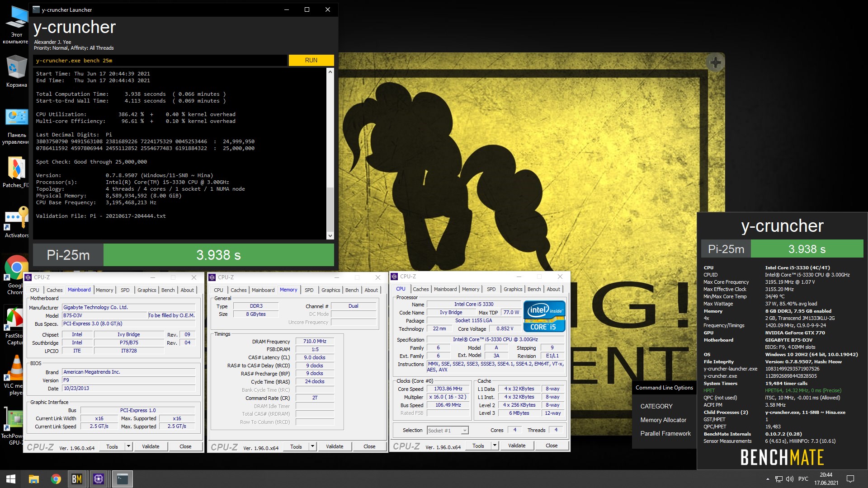Open Socket #1 selection dropdown

[448, 431]
